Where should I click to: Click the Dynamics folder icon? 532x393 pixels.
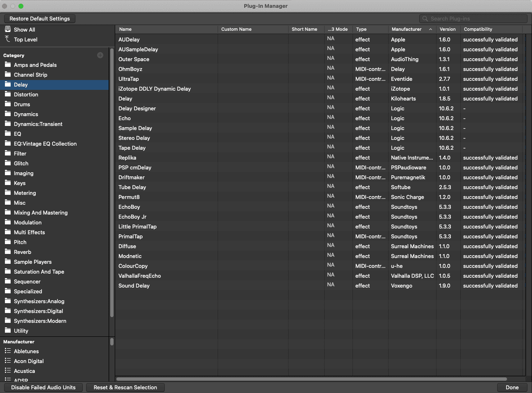point(8,114)
